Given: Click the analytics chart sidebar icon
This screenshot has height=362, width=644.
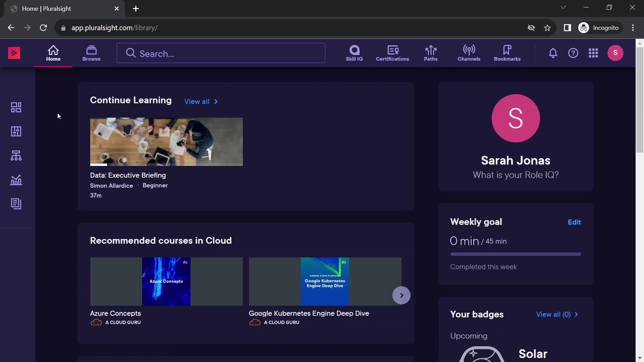Looking at the screenshot, I should pos(16,180).
